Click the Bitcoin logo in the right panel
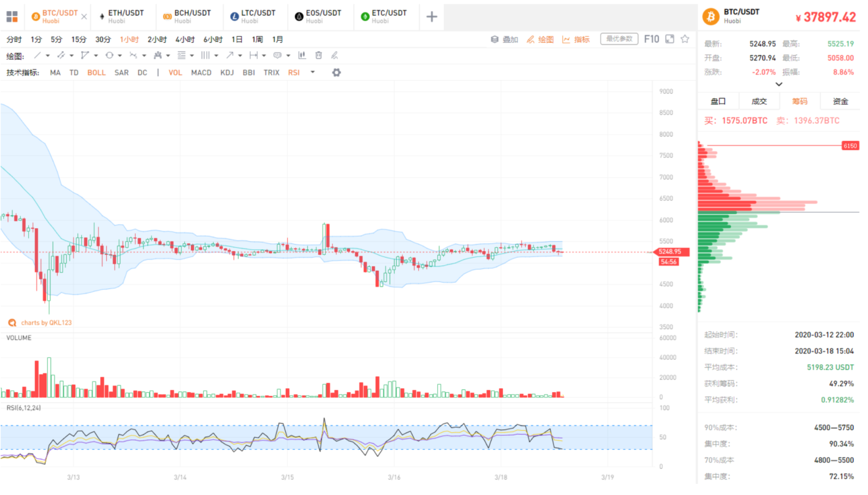Screen dimensions: 868x495 [x=711, y=16]
